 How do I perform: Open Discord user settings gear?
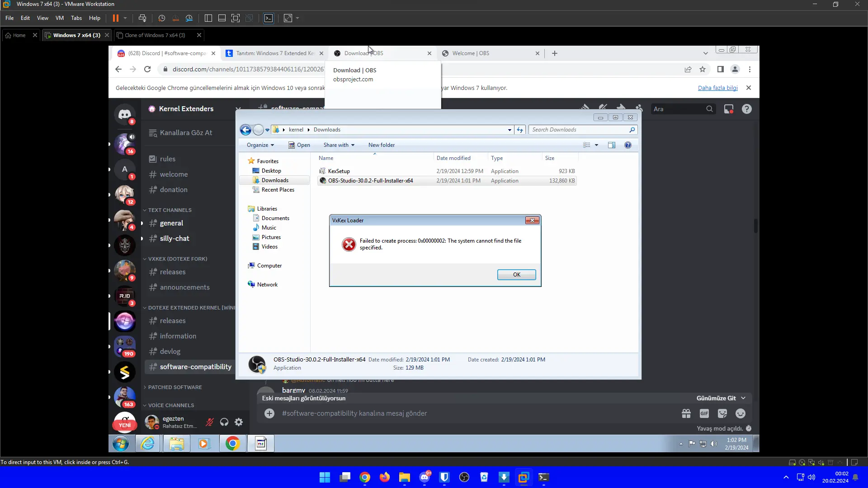239,422
